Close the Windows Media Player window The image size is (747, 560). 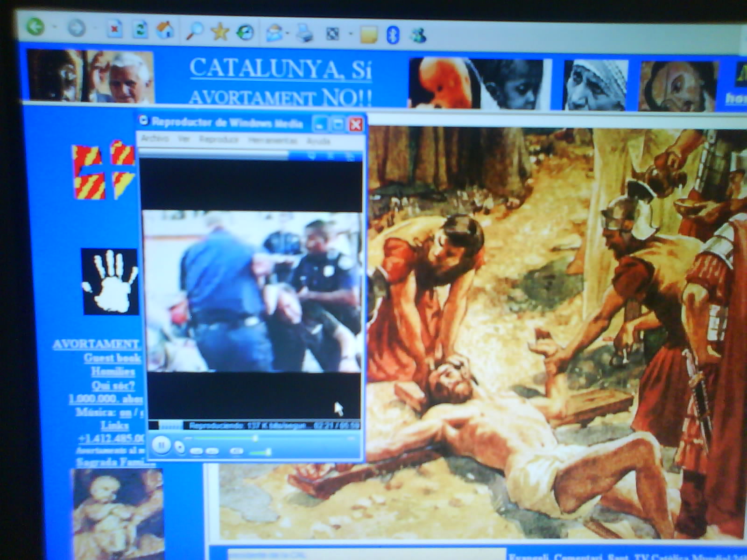(x=356, y=124)
